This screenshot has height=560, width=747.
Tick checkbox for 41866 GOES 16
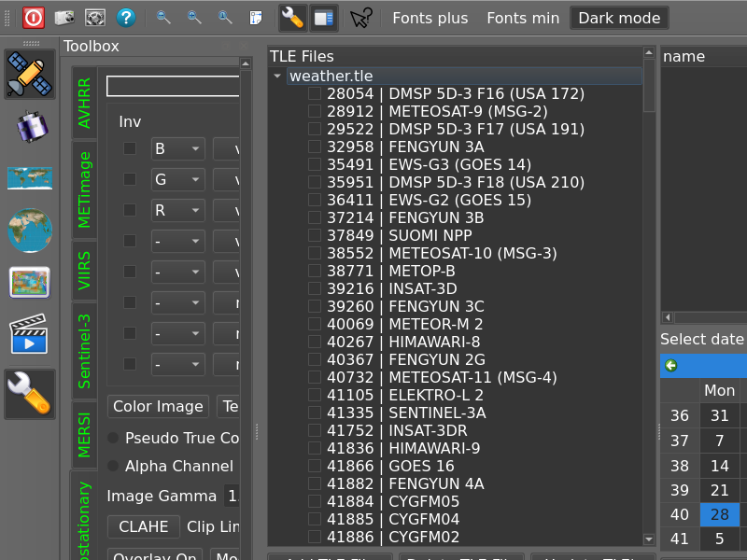point(315,466)
